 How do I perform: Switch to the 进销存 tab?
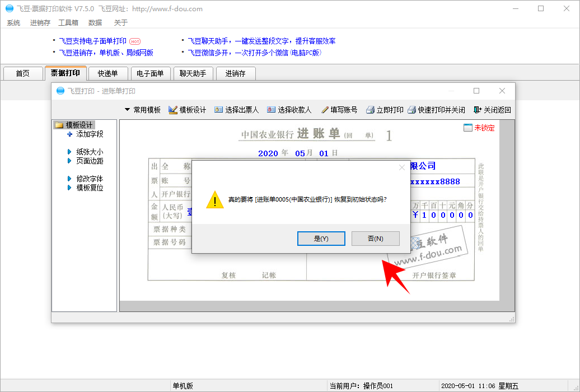[235, 73]
